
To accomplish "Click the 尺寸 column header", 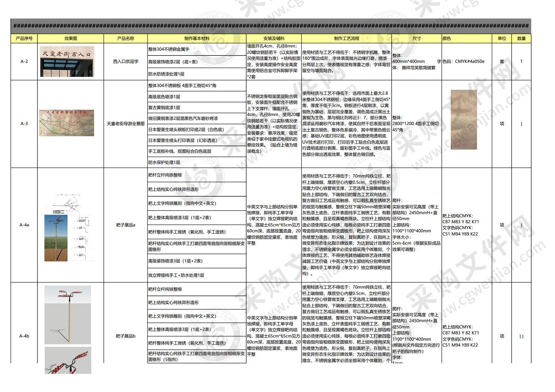I will click(417, 38).
